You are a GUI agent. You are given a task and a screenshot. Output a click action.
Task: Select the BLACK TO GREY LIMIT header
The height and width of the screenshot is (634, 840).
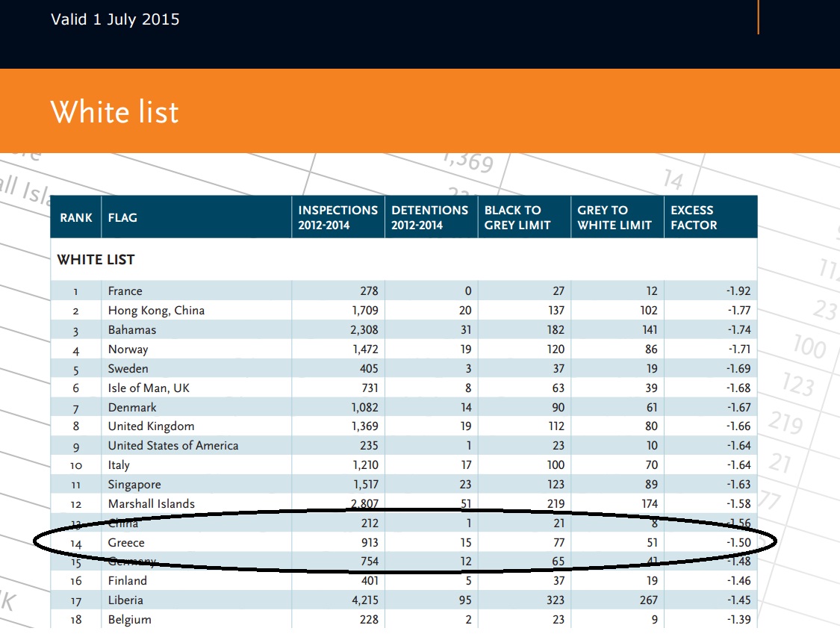[517, 217]
